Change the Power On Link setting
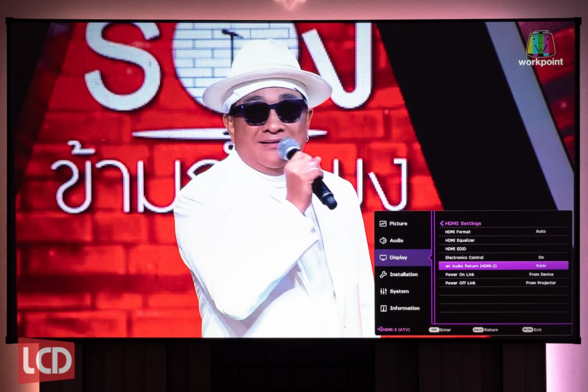The width and height of the screenshot is (588, 392). (x=503, y=274)
